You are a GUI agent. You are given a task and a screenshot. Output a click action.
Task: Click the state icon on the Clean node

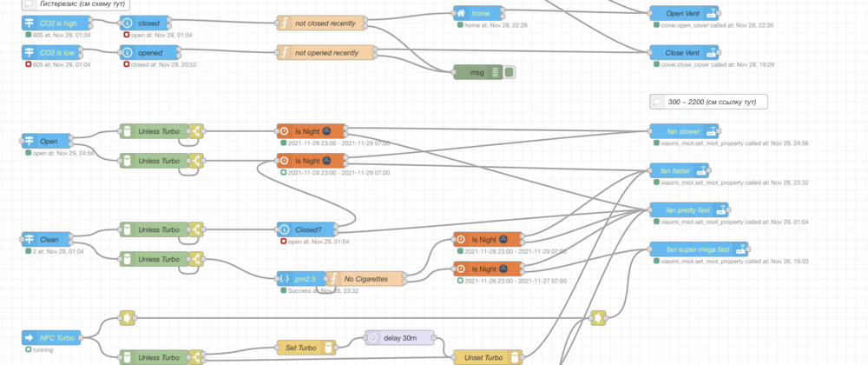coord(30,239)
